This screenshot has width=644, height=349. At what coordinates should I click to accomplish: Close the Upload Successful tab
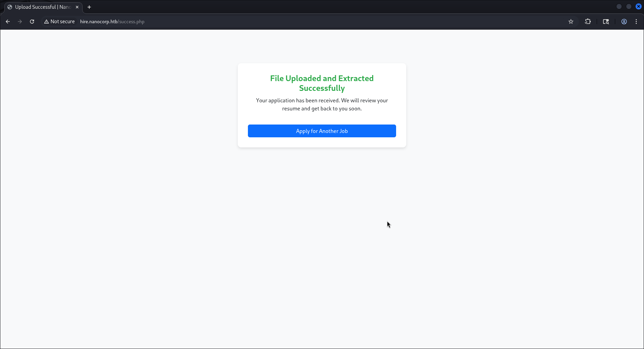(77, 7)
